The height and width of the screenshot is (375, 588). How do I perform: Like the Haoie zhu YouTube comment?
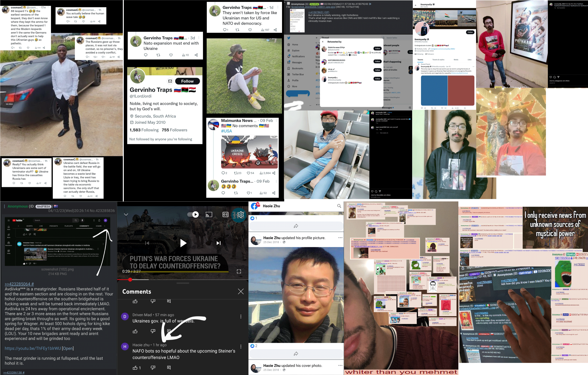click(x=135, y=368)
